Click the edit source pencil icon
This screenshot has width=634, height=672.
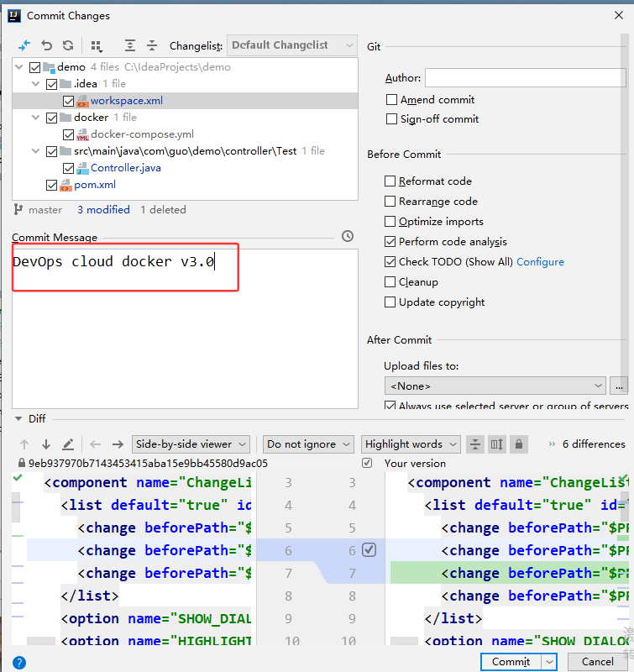coord(68,444)
